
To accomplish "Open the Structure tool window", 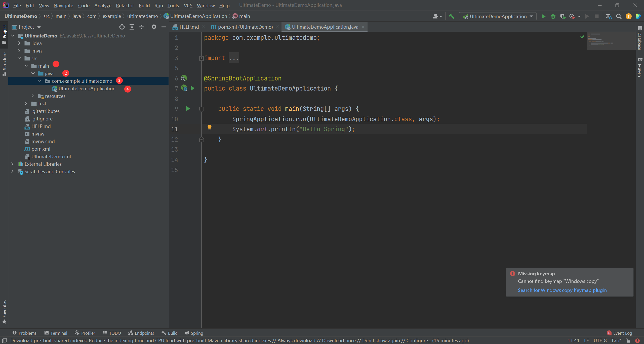I will point(4,64).
